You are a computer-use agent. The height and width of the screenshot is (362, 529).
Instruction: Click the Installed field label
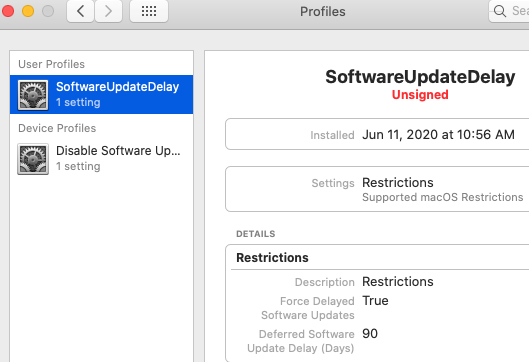332,135
